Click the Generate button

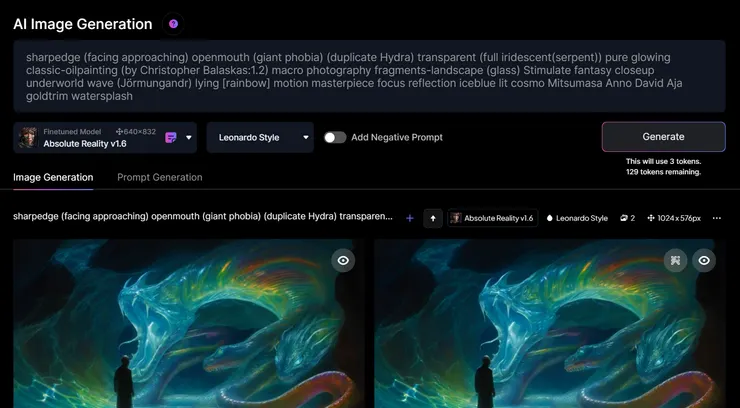pos(663,137)
